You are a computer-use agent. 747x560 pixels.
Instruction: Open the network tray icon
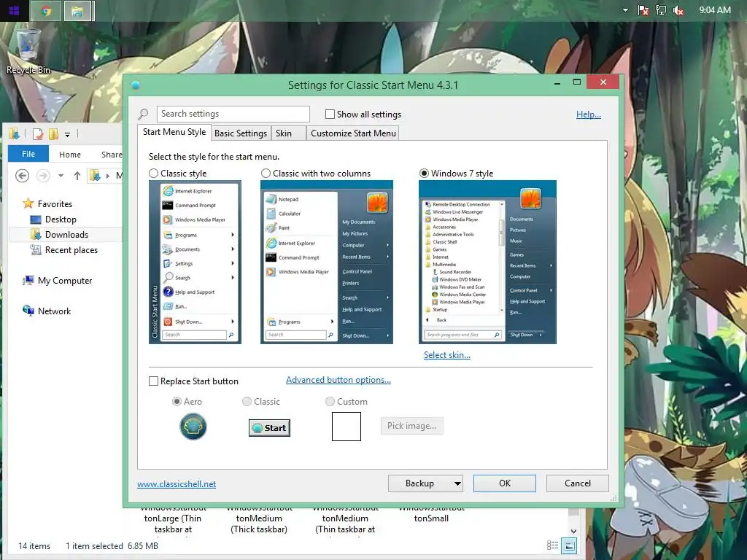[x=661, y=10]
